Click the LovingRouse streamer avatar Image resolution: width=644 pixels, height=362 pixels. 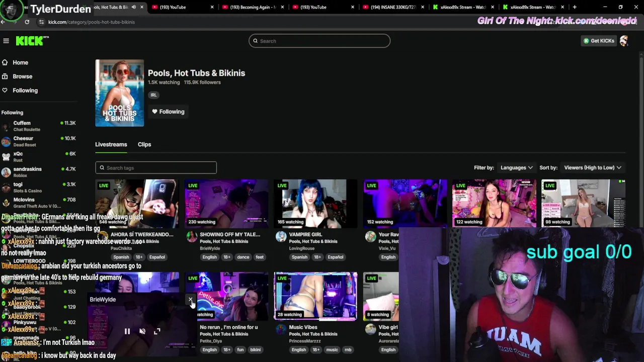click(x=281, y=237)
